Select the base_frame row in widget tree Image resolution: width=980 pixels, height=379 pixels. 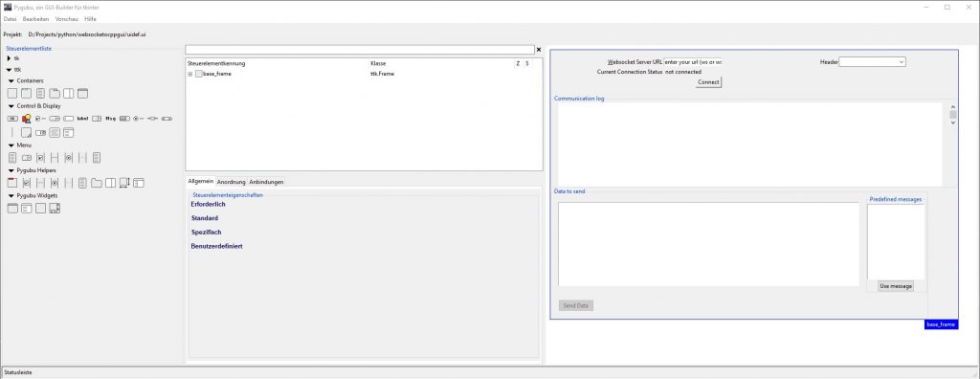pos(364,74)
